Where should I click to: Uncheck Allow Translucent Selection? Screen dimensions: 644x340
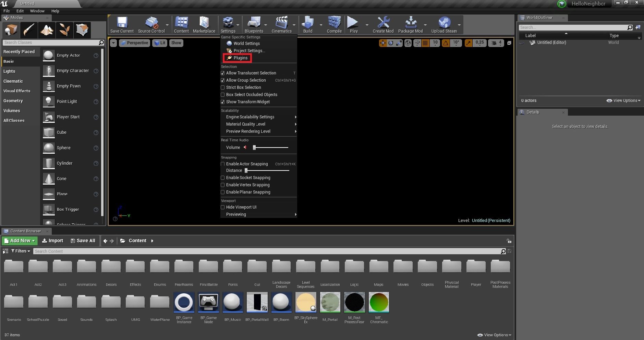point(223,73)
